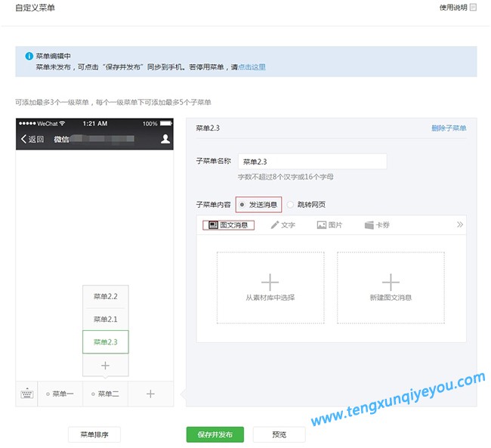Add a new top-level menu with plus

[150, 394]
